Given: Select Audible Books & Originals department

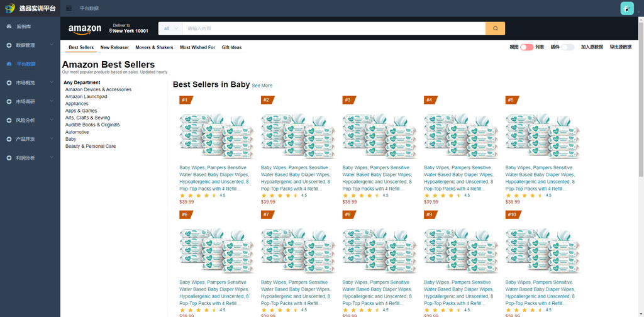Looking at the screenshot, I should [x=92, y=125].
